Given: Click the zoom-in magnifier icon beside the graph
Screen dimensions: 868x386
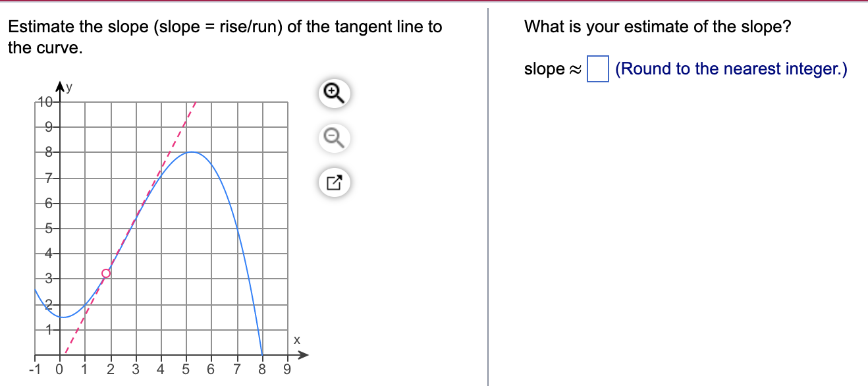Looking at the screenshot, I should [x=334, y=94].
